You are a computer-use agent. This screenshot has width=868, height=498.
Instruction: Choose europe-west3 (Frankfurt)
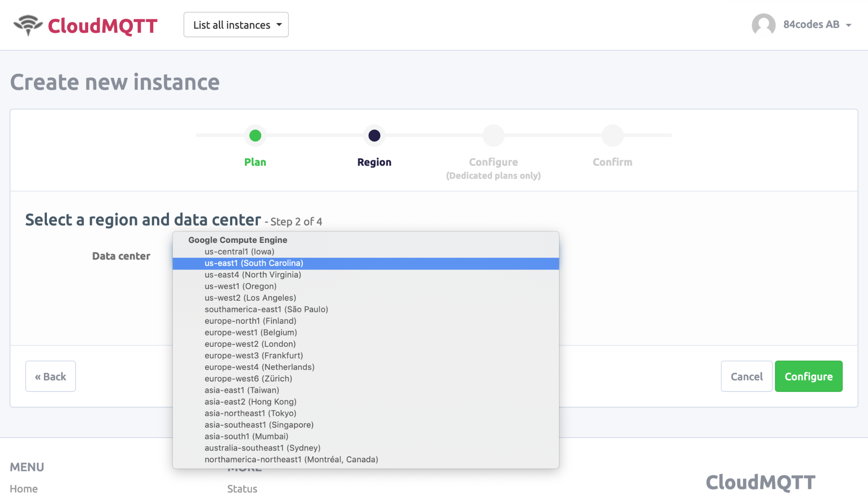[x=366, y=355]
